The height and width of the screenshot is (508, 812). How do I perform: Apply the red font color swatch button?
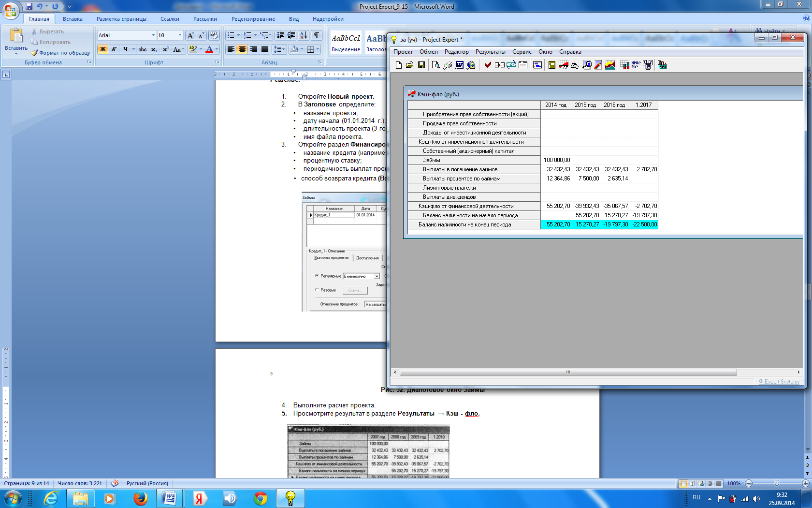209,49
